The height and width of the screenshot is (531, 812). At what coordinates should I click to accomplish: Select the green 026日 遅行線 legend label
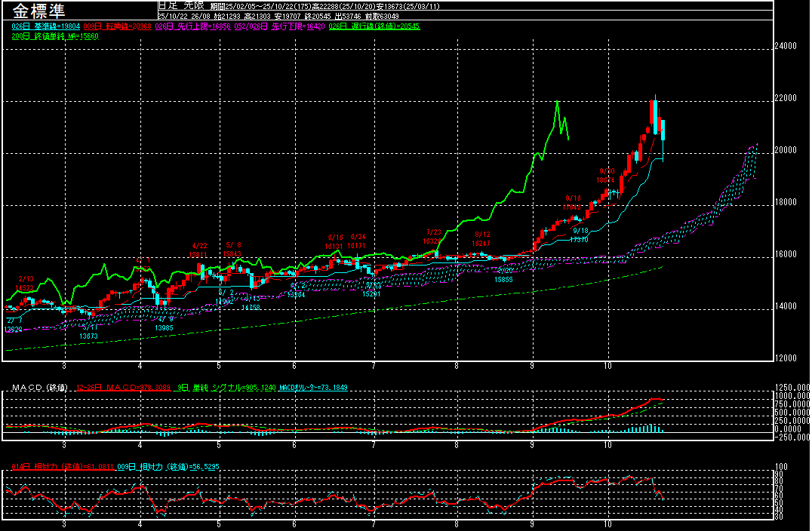tap(374, 26)
